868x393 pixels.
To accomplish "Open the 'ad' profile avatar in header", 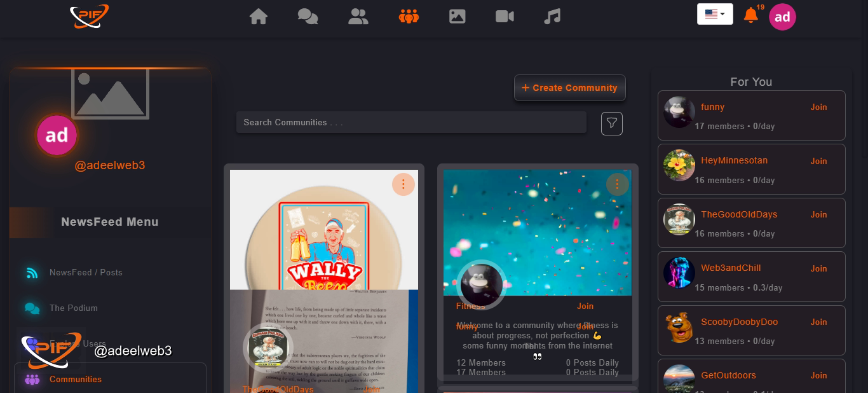I will click(782, 17).
